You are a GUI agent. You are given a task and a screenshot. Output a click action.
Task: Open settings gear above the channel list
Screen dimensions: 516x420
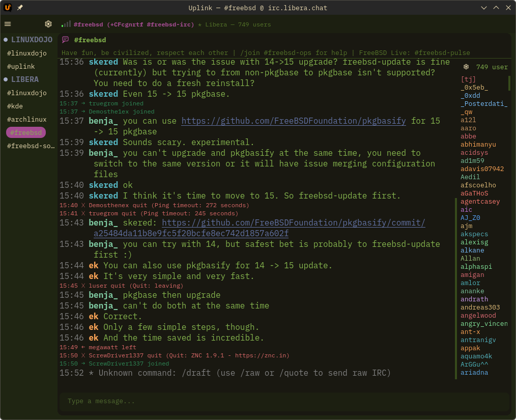48,24
